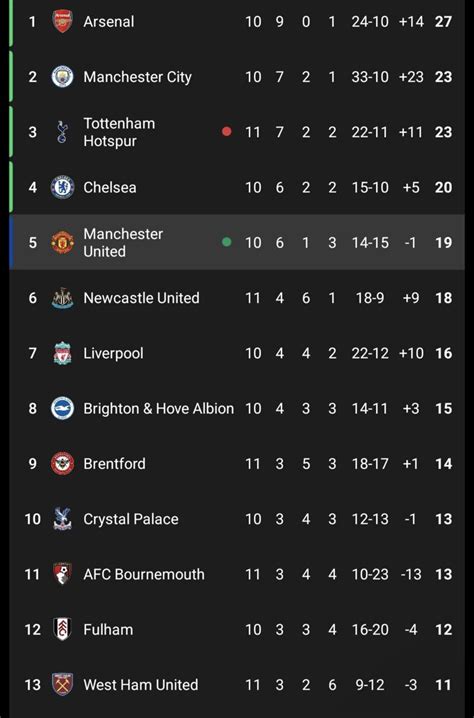Open the Liverpool team name link
The image size is (474, 718).
pos(113,353)
